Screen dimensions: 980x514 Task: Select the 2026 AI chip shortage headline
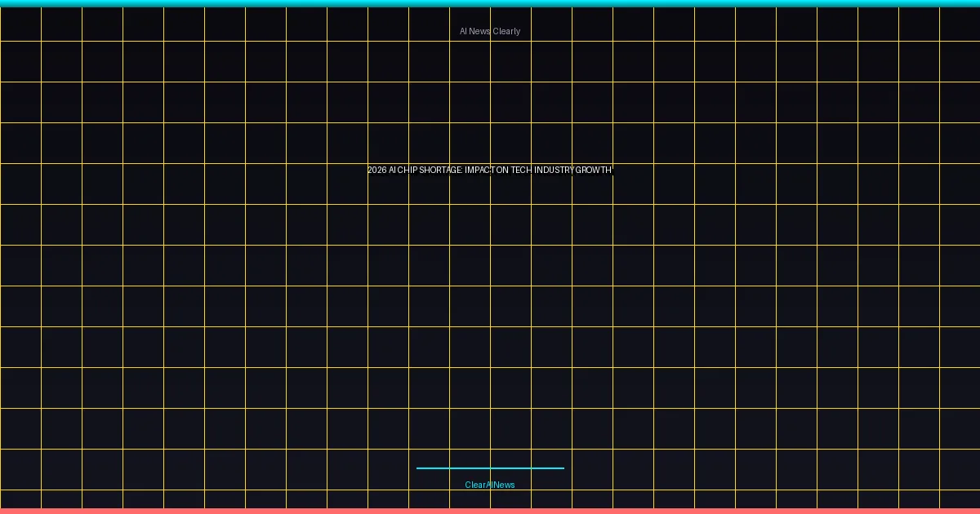(490, 170)
